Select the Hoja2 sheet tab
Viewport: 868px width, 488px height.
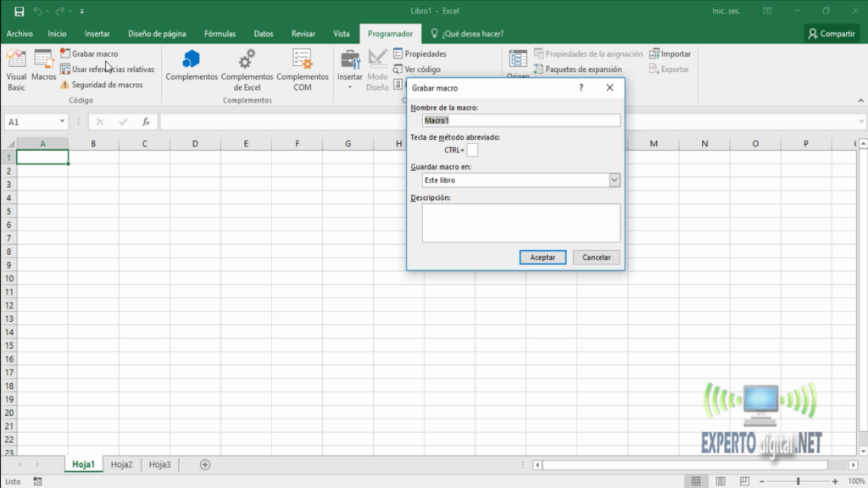point(122,464)
